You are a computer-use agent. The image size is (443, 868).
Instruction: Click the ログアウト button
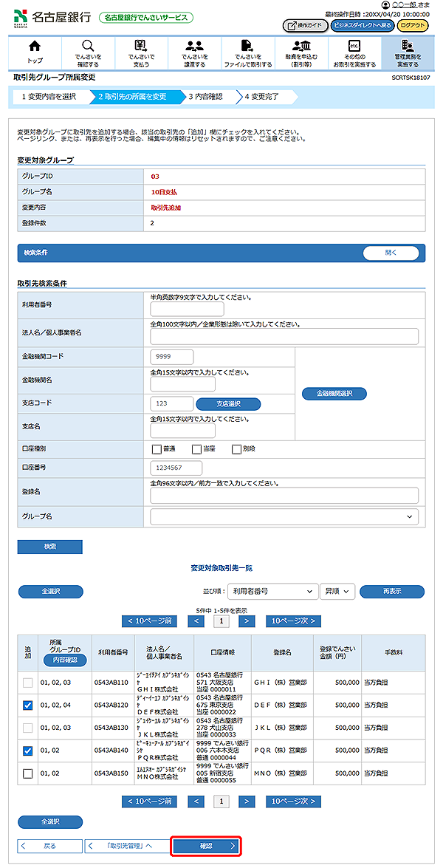click(x=412, y=25)
